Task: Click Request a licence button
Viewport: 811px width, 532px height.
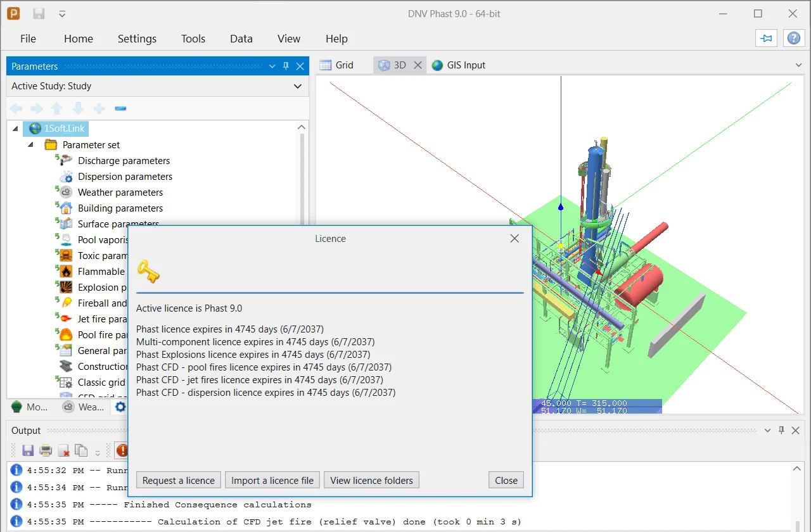Action: 179,480
